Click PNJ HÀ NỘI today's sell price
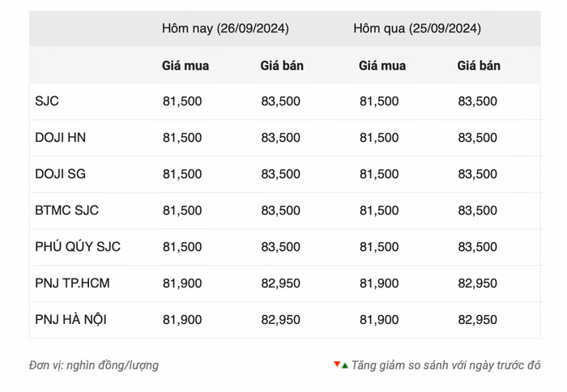Screen dimensions: 567x392 click(x=280, y=320)
